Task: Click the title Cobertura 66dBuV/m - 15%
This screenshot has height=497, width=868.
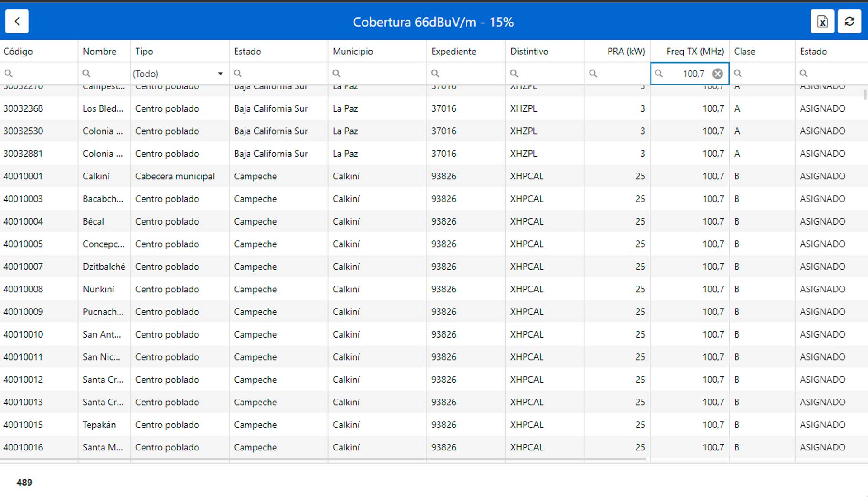Action: (x=433, y=22)
